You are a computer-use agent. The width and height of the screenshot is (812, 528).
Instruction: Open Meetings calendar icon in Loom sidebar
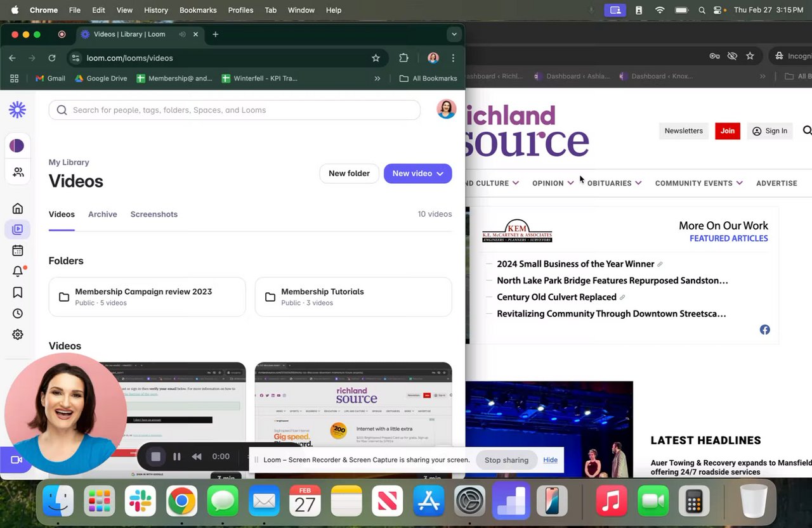coord(18,250)
